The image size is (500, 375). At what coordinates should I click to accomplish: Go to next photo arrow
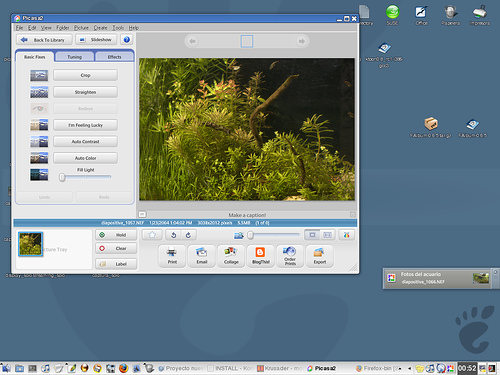(x=302, y=41)
